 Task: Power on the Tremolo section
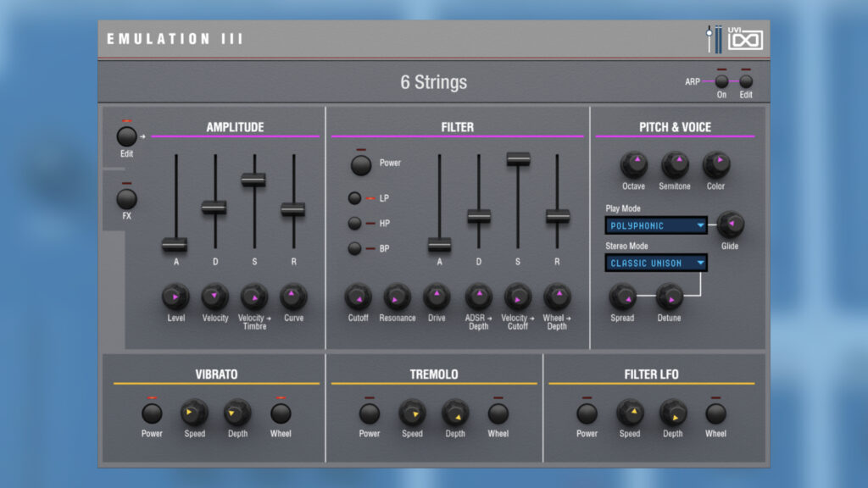[369, 415]
